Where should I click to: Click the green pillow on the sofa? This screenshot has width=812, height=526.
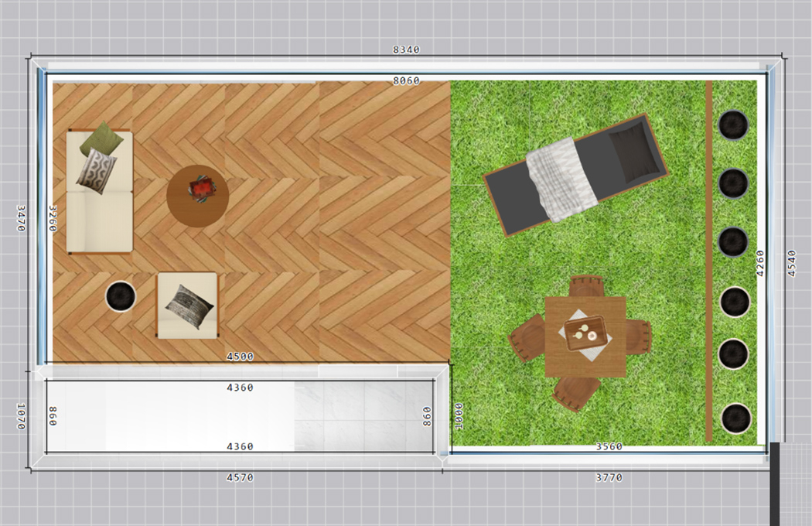point(101,139)
